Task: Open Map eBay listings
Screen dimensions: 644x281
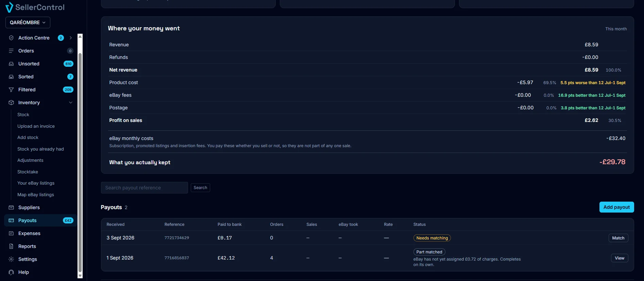Action: pyautogui.click(x=36, y=195)
